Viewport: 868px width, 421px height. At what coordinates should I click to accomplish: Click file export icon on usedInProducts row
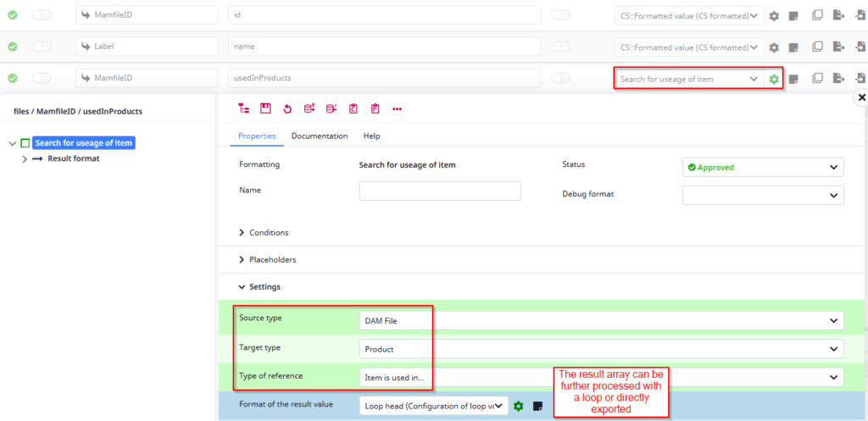[838, 79]
